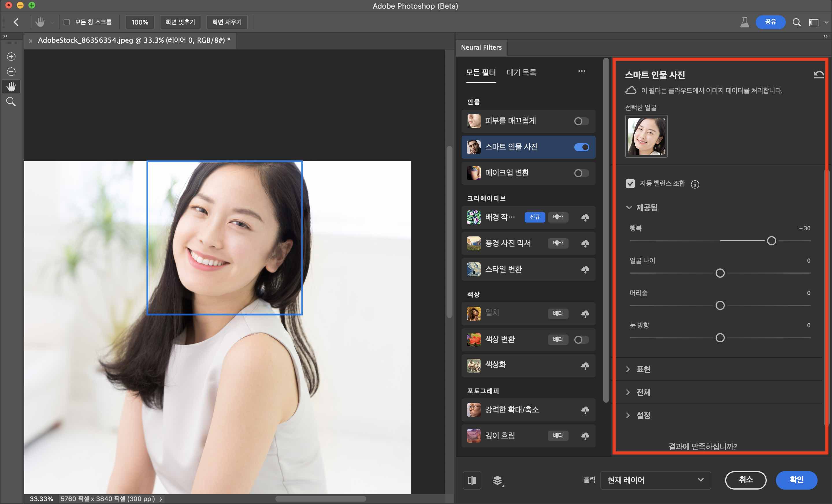Image resolution: width=832 pixels, height=504 pixels.
Task: Switch to the 대기 목록 tab
Action: pyautogui.click(x=521, y=72)
